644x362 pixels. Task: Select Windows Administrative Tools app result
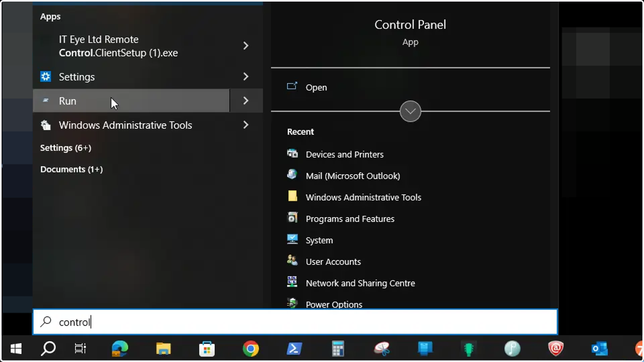tap(131, 125)
